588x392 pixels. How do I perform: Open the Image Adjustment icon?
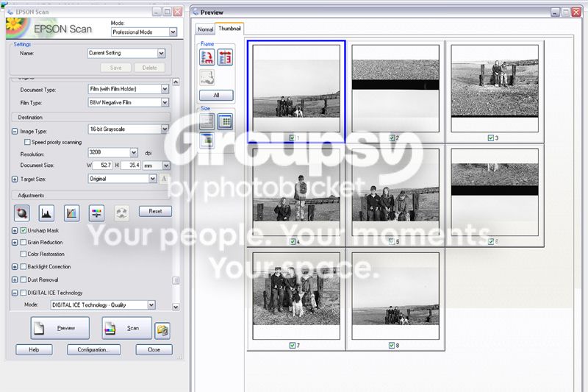[96, 213]
